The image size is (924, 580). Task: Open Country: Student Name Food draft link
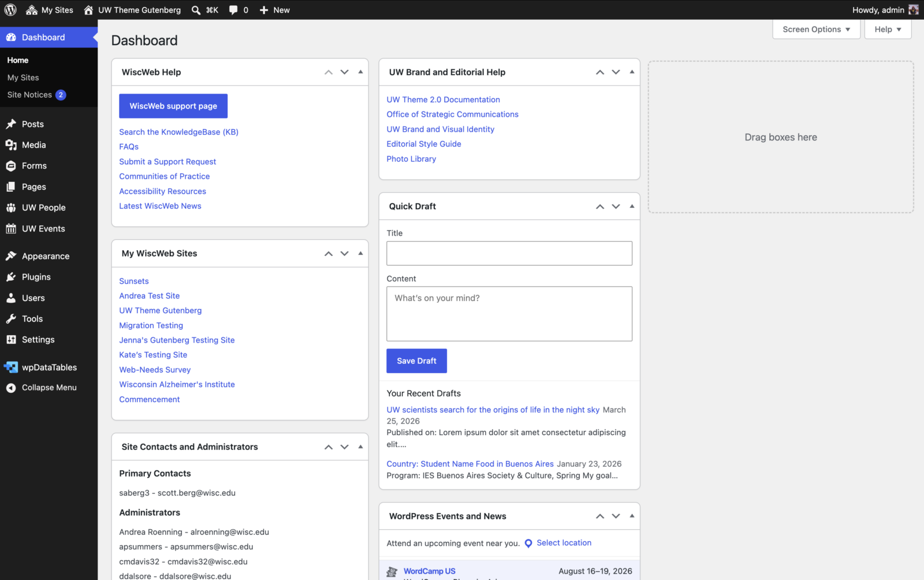(x=470, y=464)
